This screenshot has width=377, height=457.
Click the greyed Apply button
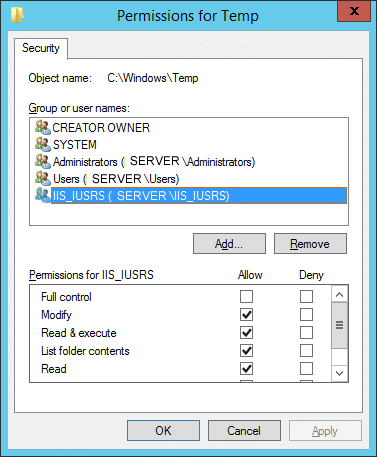325,430
